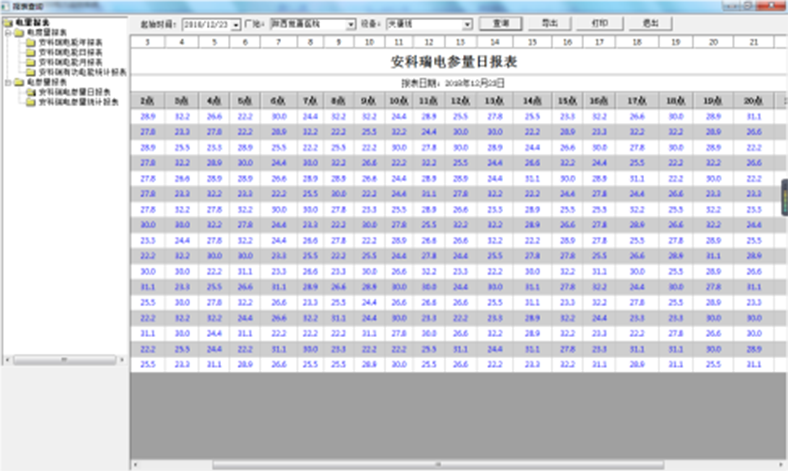Select the column header numbered 14

coord(493,42)
